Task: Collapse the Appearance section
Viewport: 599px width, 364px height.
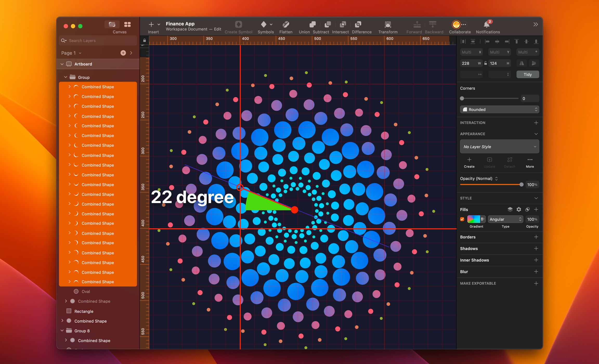Action: point(536,134)
